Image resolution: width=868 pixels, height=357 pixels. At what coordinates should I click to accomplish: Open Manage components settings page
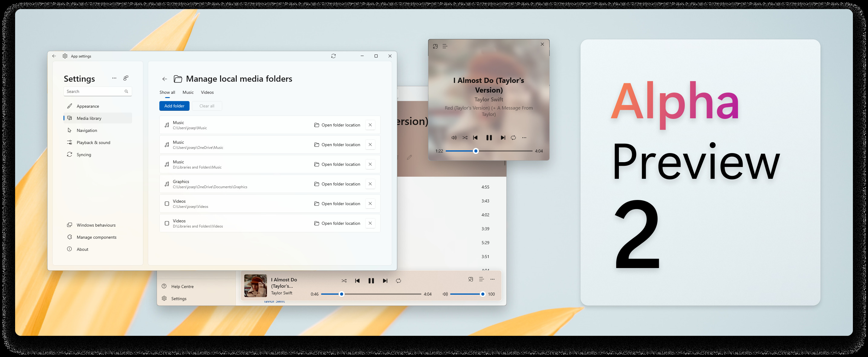point(96,237)
